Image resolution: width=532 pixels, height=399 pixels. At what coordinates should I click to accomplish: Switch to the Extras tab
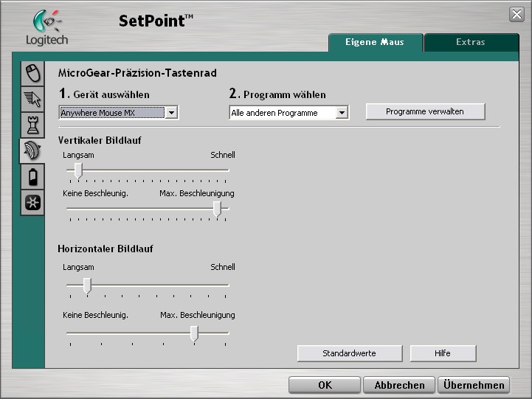click(x=471, y=42)
